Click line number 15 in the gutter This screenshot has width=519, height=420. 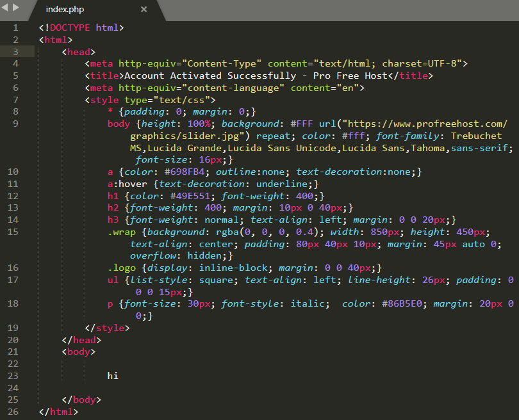[13, 232]
